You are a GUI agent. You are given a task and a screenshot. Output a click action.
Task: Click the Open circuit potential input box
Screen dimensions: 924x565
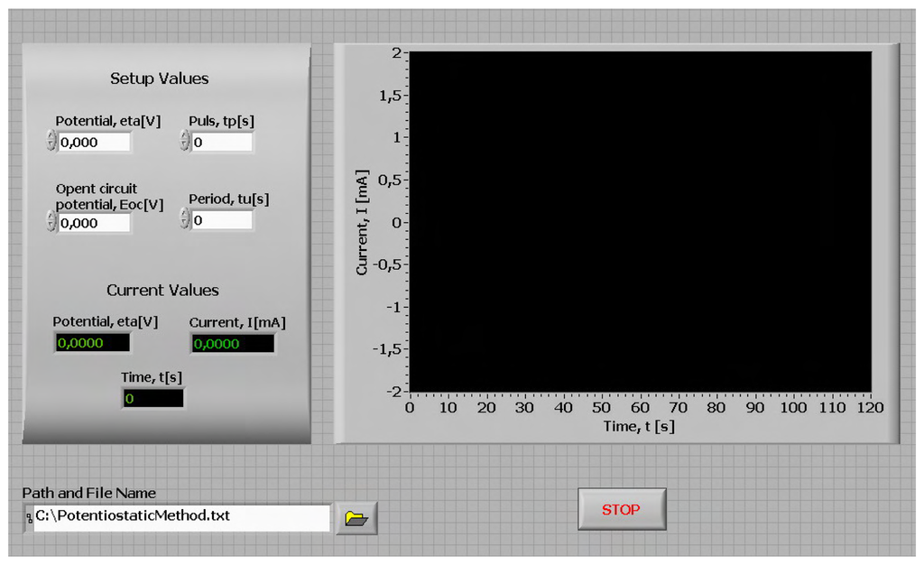pyautogui.click(x=93, y=222)
